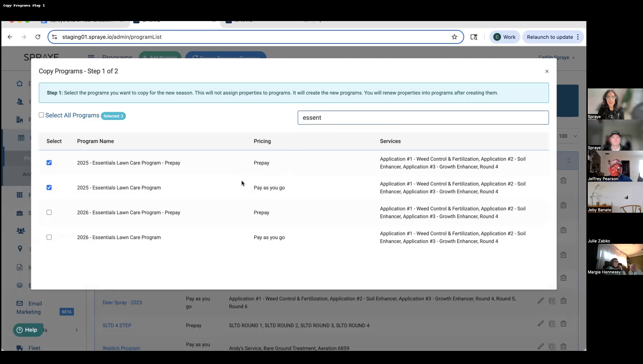Select 2026 - Essentials Lawn Care Program - Prepay checkbox

pyautogui.click(x=49, y=212)
